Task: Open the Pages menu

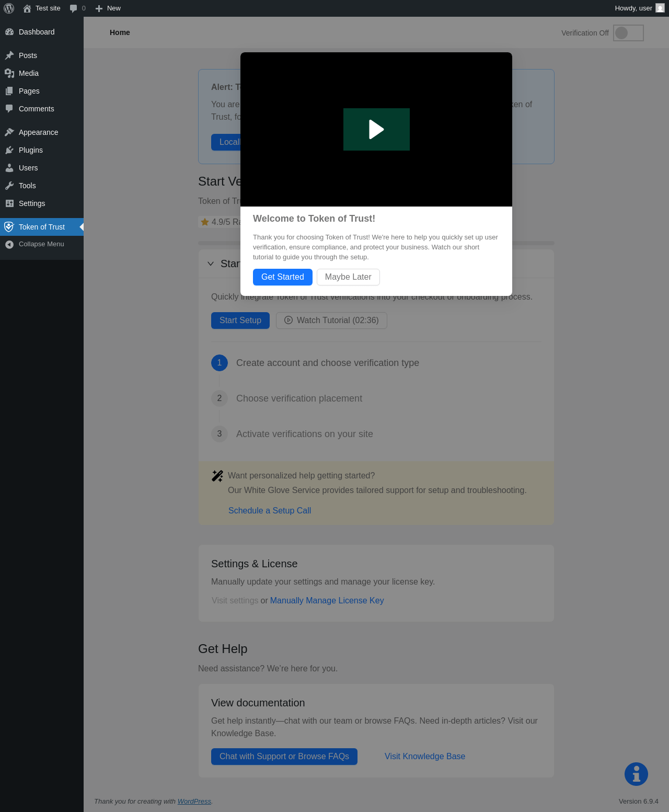Action: (42, 91)
